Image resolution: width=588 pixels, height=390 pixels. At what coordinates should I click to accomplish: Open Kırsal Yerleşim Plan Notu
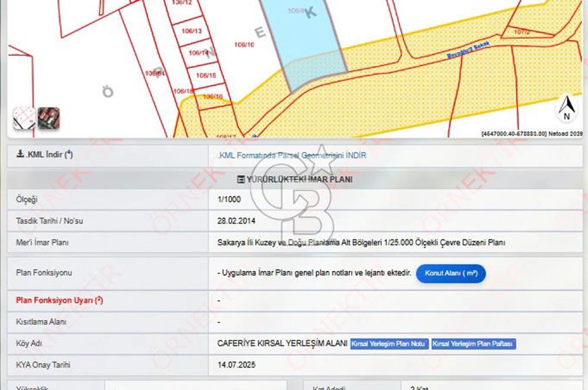389,344
